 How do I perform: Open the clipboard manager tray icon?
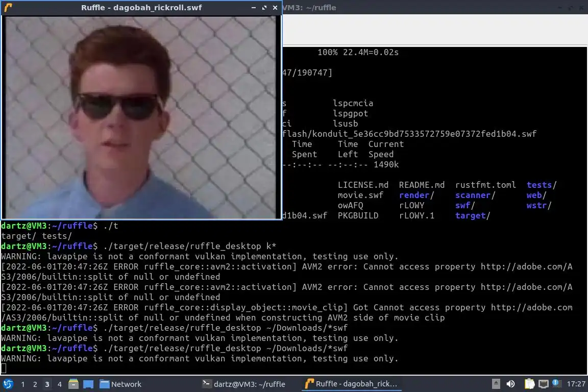pyautogui.click(x=529, y=384)
